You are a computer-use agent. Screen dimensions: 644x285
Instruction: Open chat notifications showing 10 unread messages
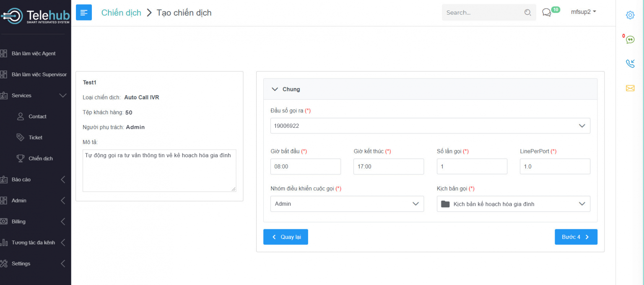(x=546, y=12)
